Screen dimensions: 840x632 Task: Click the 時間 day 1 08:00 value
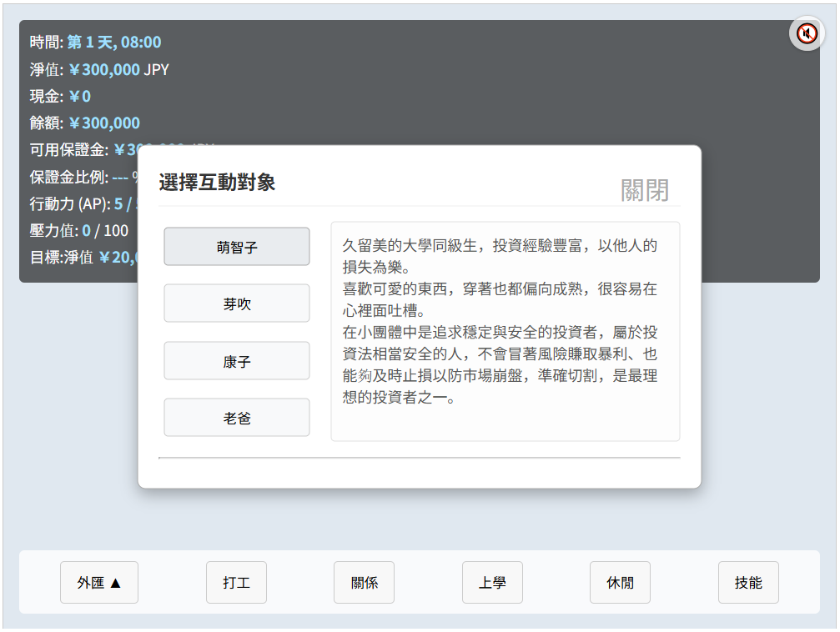[114, 42]
